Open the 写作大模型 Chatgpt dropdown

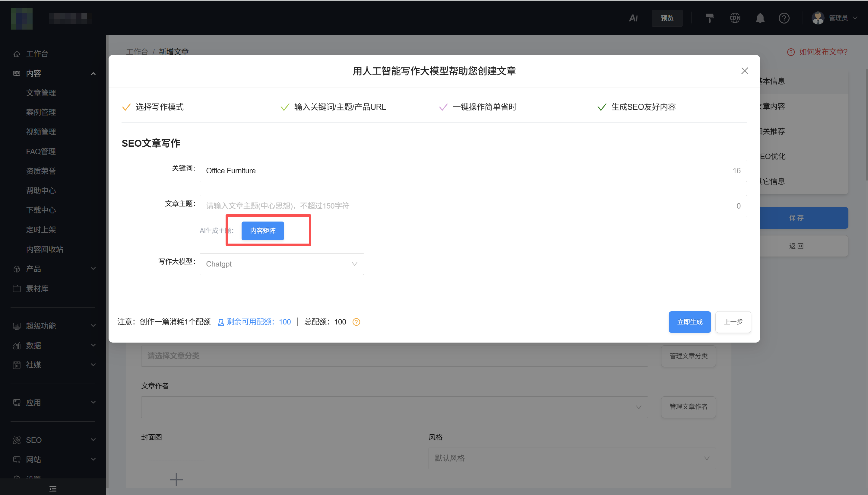282,264
